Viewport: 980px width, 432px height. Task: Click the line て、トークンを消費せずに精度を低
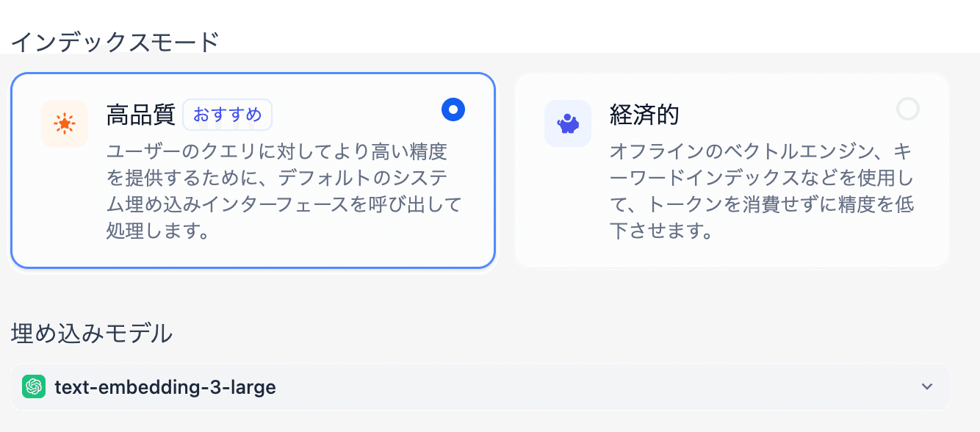pos(761,205)
